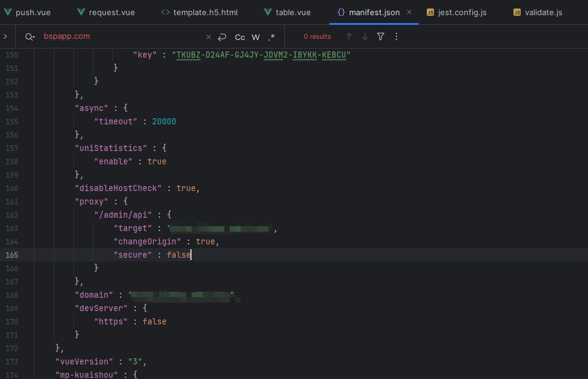Insert new line in search field

click(x=222, y=37)
